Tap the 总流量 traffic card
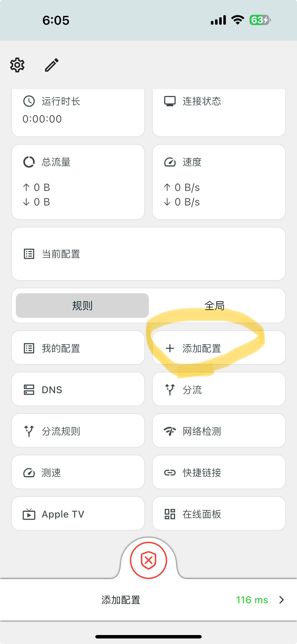Image resolution: width=297 pixels, height=644 pixels. (x=78, y=182)
